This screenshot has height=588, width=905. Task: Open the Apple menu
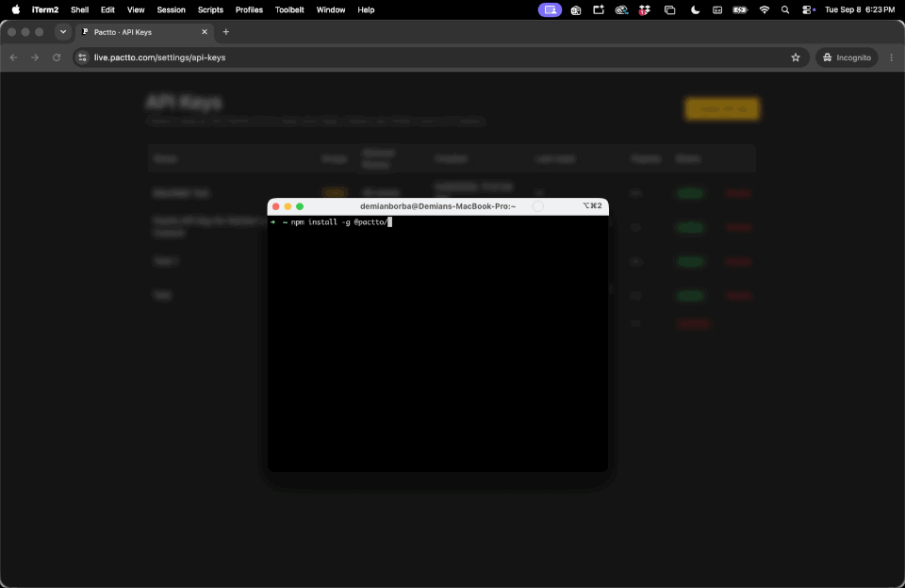click(x=16, y=9)
